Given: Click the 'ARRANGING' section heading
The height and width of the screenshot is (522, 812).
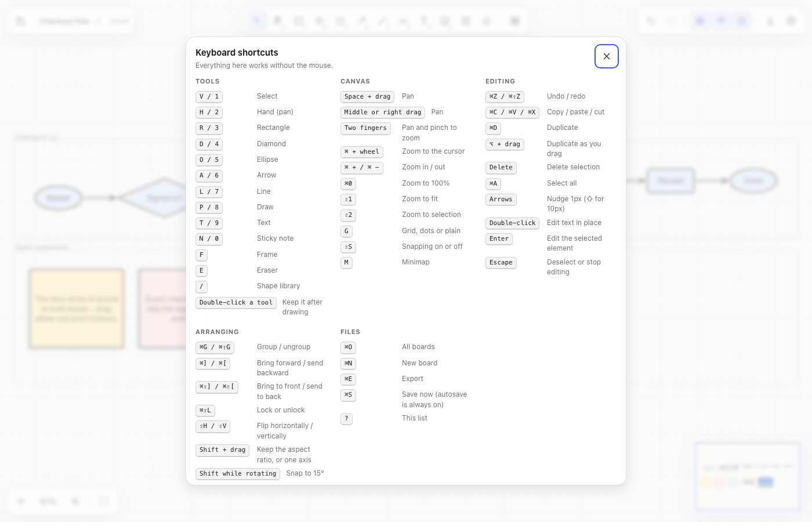Looking at the screenshot, I should [217, 332].
